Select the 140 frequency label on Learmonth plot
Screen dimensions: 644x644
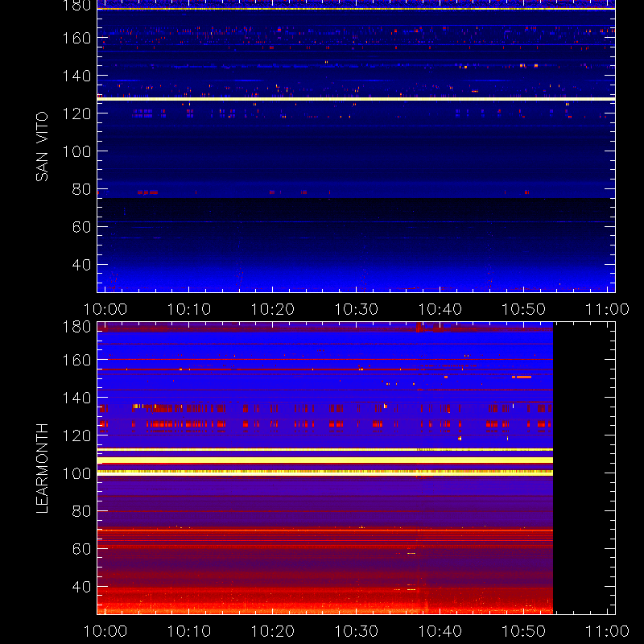76,398
